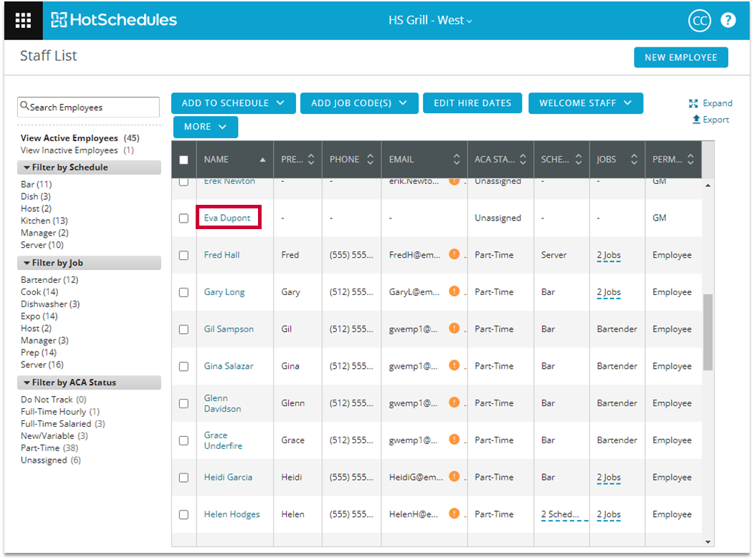Open the apps grid menu icon
Viewport: 754px width, 560px height.
[x=23, y=21]
